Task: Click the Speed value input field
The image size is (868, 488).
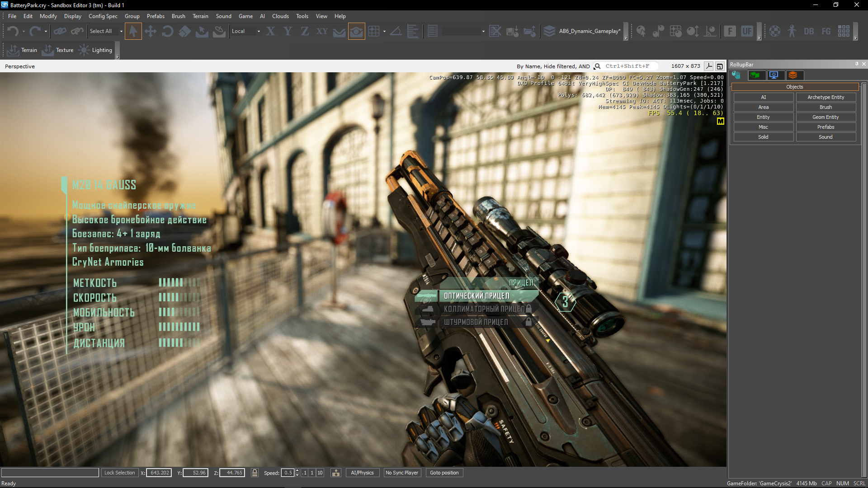Action: (x=288, y=473)
